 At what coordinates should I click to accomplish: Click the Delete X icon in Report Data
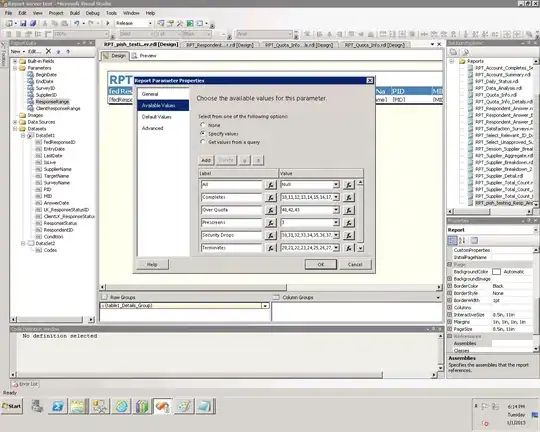point(48,51)
